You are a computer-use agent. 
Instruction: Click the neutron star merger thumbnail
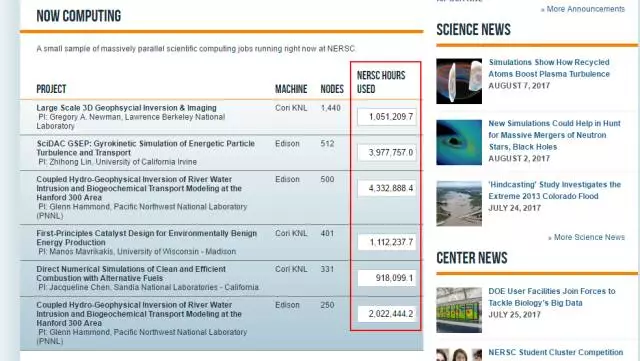(x=459, y=142)
